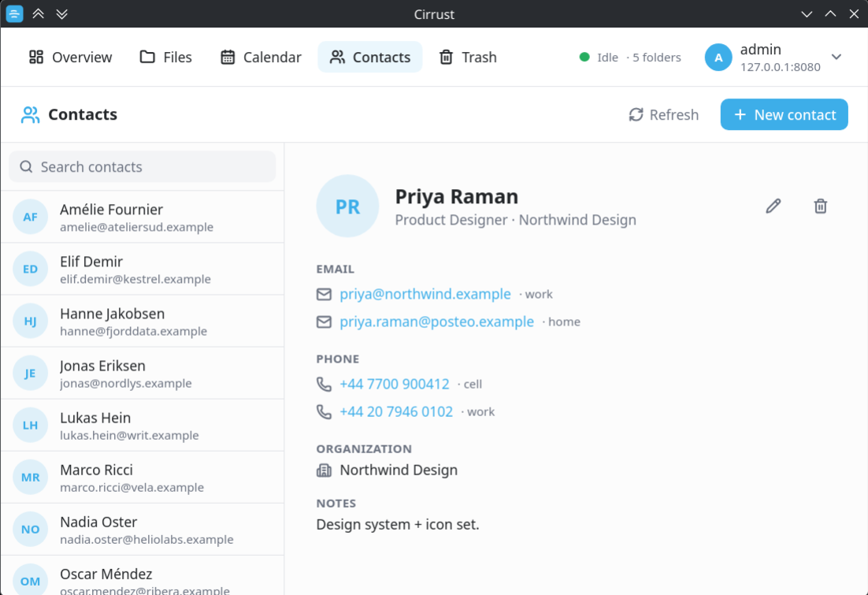Open the Trash tab
Screen dimensions: 868x595
coord(468,57)
